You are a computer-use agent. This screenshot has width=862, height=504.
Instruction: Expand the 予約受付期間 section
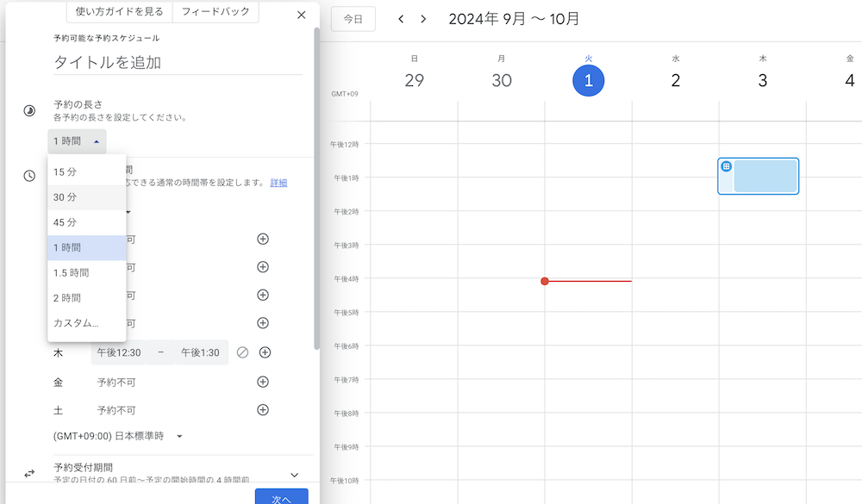coord(294,475)
